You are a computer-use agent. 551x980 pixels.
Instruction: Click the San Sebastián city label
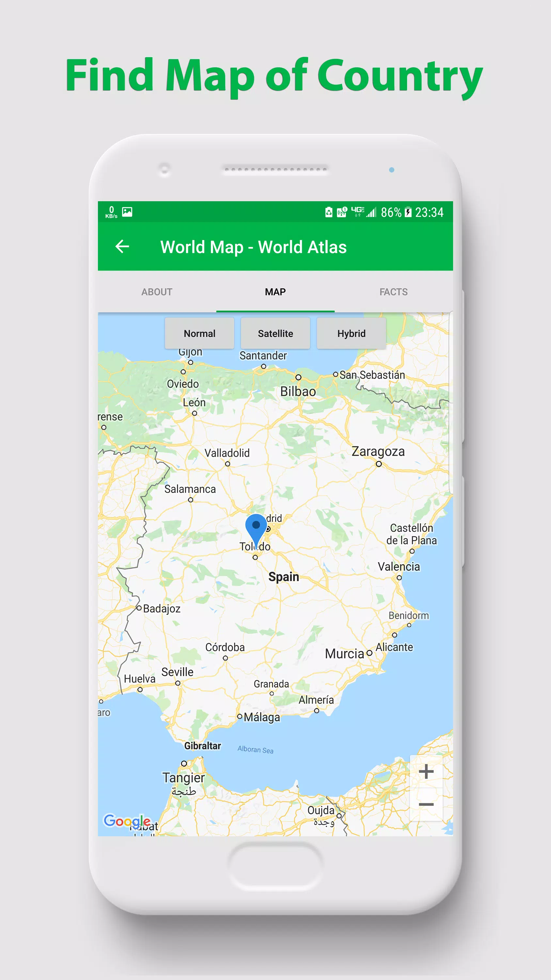pos(372,375)
